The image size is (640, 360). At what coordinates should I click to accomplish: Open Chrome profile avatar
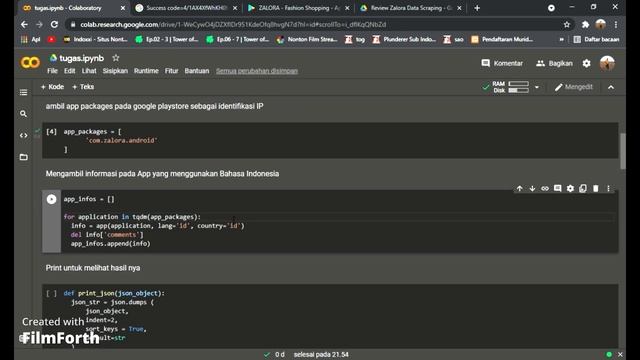tap(600, 24)
